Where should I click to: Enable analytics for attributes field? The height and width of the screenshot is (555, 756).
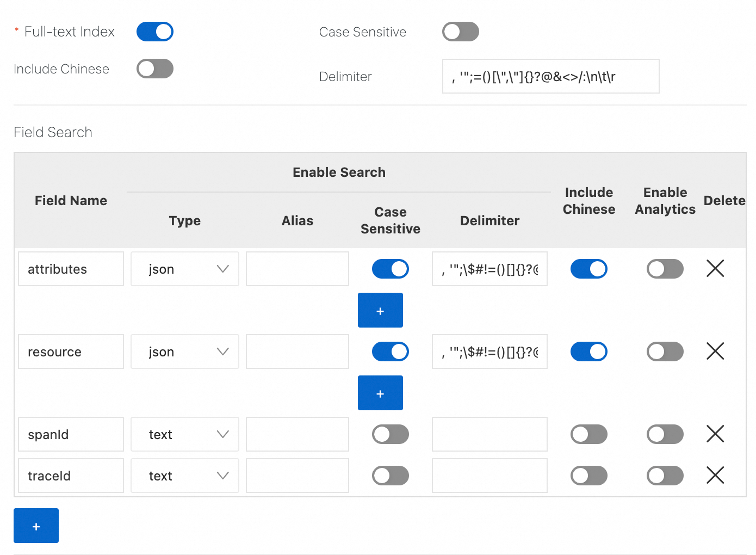pyautogui.click(x=665, y=269)
